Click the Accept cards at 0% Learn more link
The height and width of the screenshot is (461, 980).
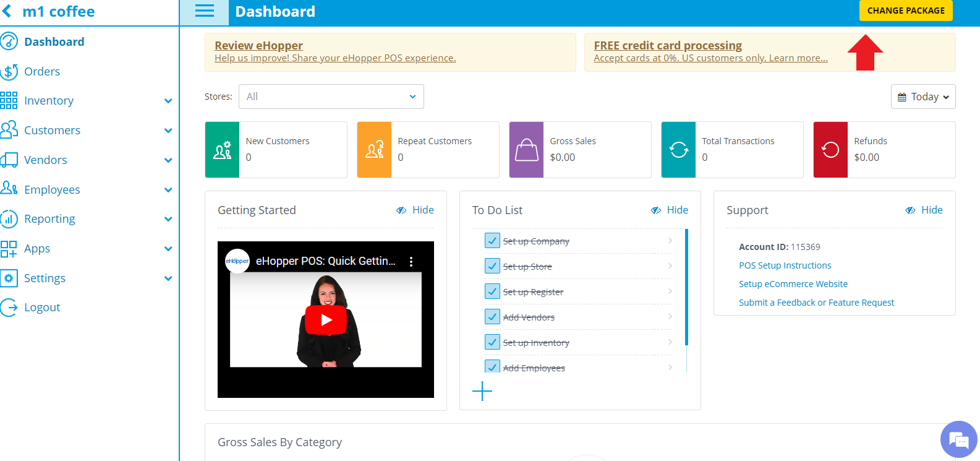(x=710, y=58)
